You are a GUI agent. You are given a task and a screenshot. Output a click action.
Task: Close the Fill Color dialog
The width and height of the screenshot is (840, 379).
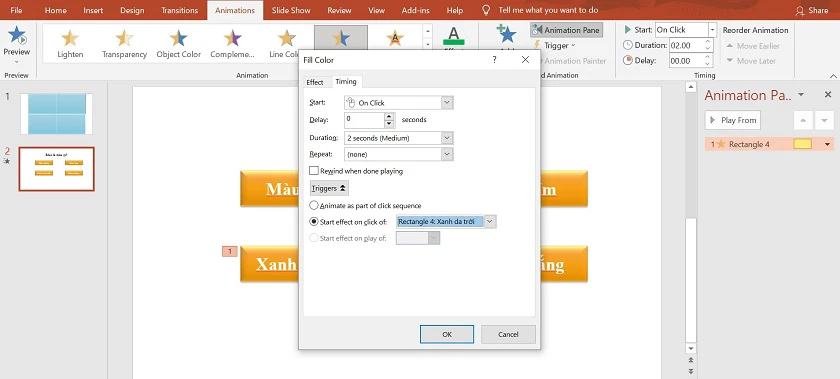[525, 60]
